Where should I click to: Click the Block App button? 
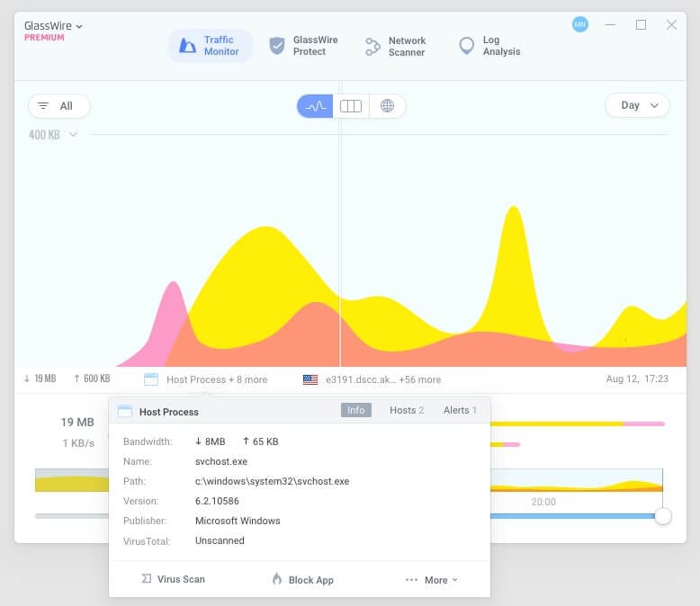[x=302, y=580]
